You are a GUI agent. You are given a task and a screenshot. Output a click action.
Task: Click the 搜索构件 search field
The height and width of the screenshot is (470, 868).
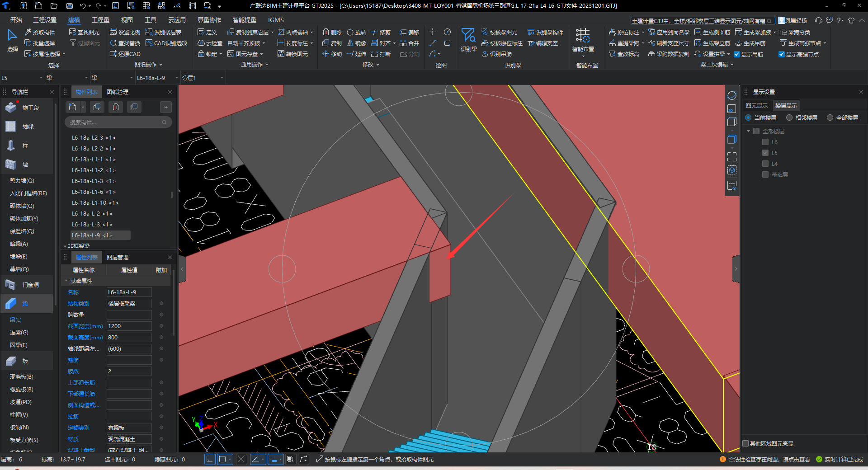tap(118, 122)
